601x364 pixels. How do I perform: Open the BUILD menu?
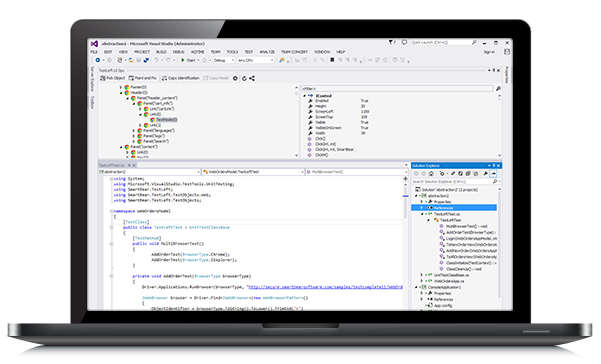click(x=161, y=52)
